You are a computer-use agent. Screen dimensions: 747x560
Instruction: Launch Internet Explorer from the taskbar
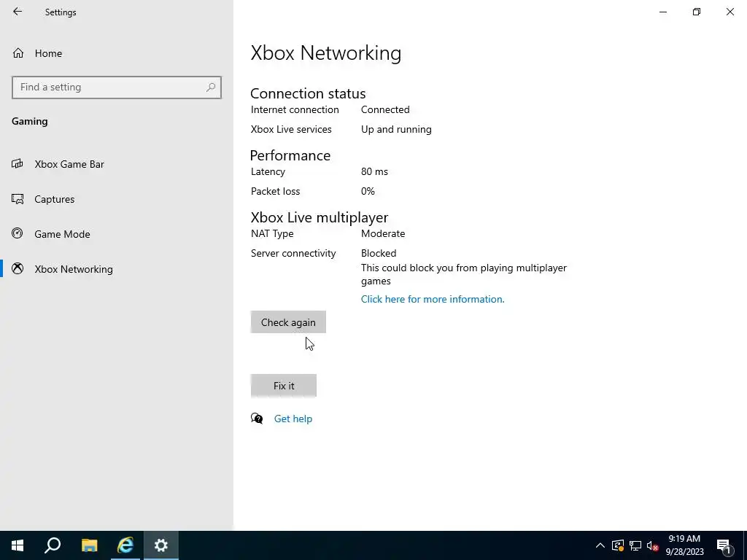click(x=125, y=545)
